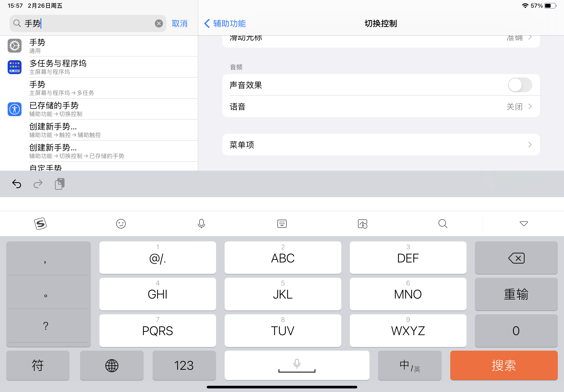
Task: Tap the undo arrow above keyboard
Action: (17, 184)
